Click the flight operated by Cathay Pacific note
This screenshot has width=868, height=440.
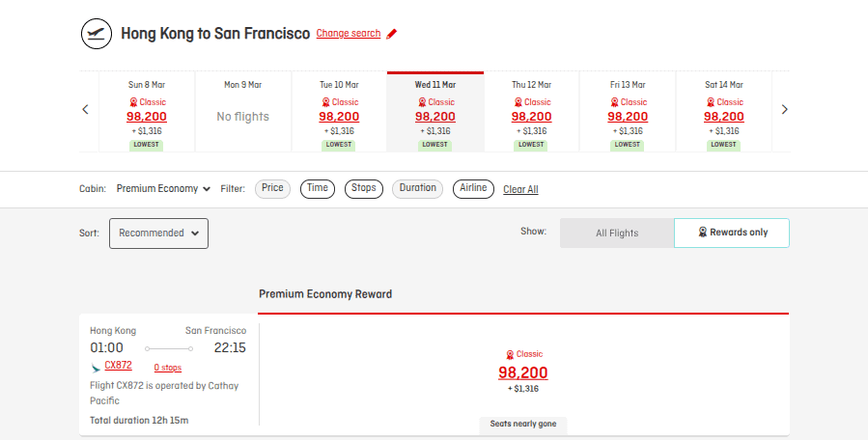[164, 394]
